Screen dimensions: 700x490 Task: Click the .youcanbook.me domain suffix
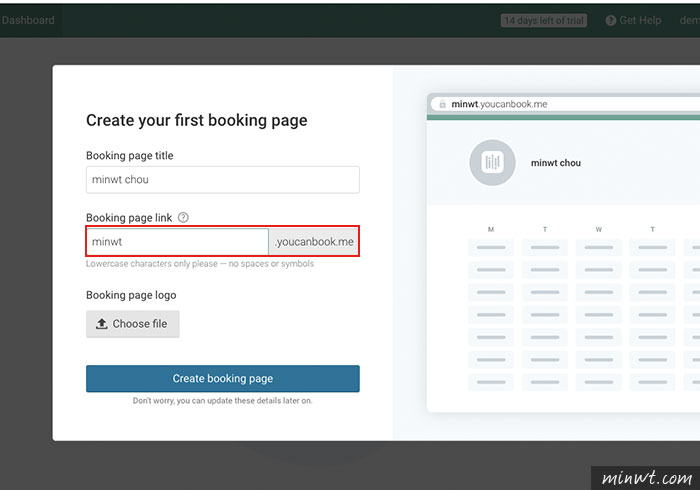(x=314, y=241)
